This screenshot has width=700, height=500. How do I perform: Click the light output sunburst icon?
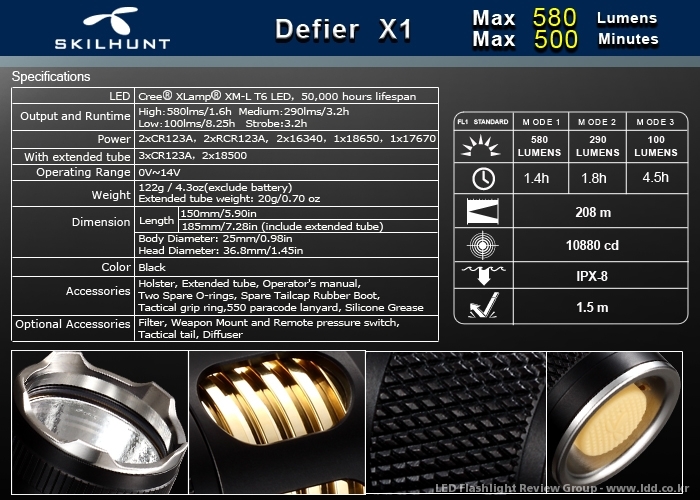(483, 146)
